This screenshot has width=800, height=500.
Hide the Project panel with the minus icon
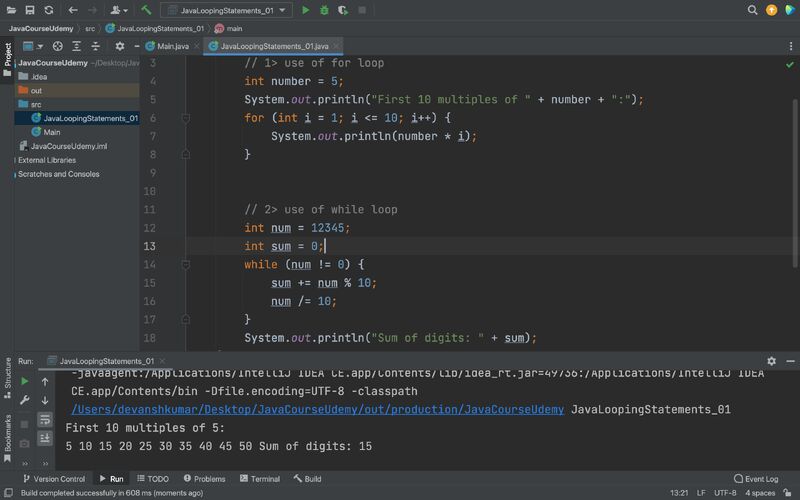pos(137,46)
